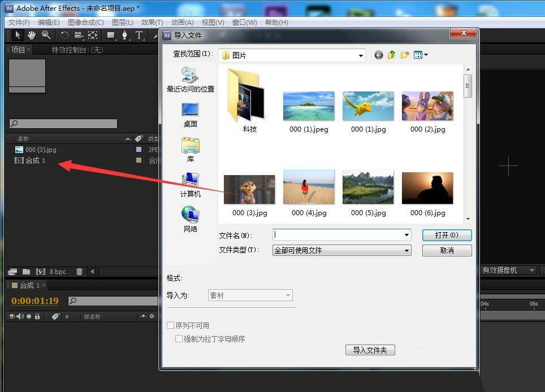This screenshot has height=392, width=545.
Task: Select the Hand tool in the toolbar
Action: (x=31, y=35)
